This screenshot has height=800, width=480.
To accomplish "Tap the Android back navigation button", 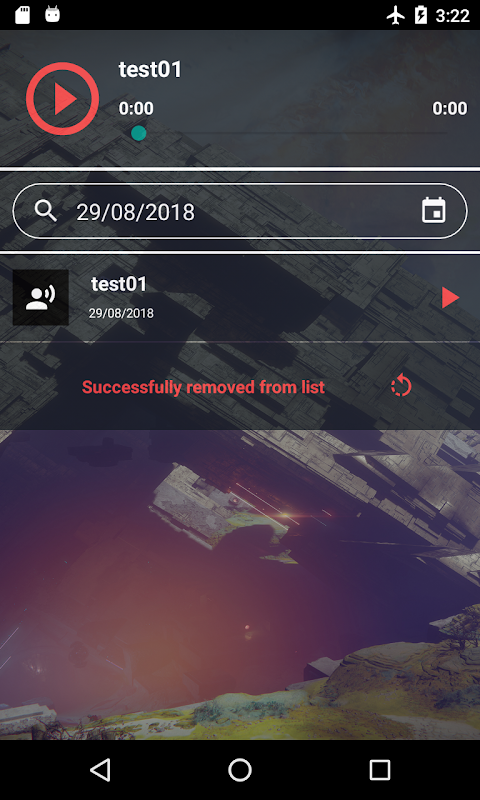I will point(100,769).
